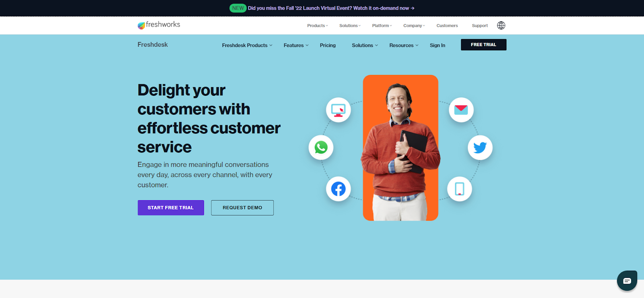The image size is (644, 298).
Task: Click the Facebook channel icon
Action: coord(338,189)
